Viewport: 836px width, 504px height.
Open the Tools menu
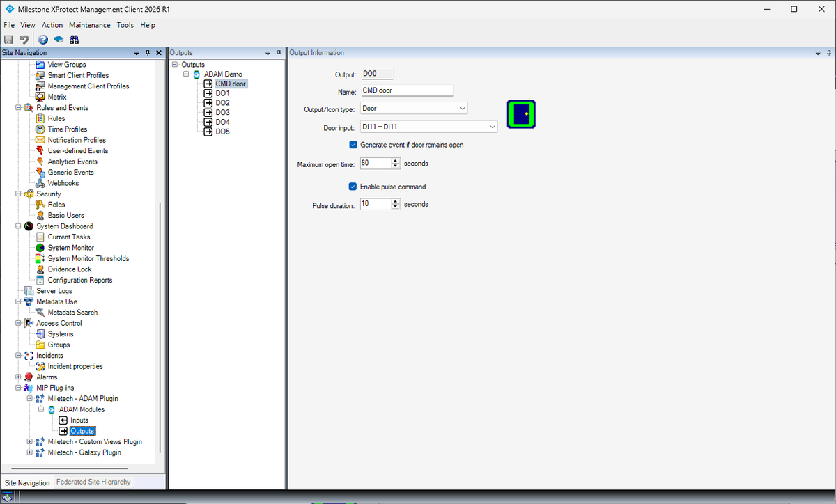pos(125,25)
